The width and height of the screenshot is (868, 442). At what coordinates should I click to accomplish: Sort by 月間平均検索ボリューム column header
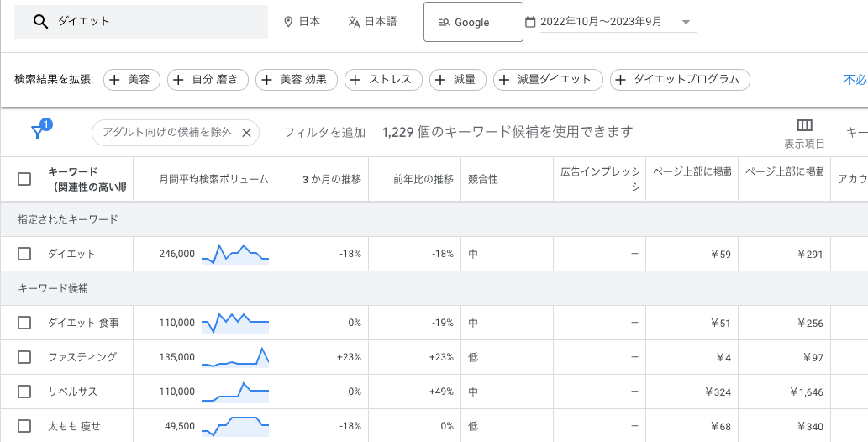213,179
